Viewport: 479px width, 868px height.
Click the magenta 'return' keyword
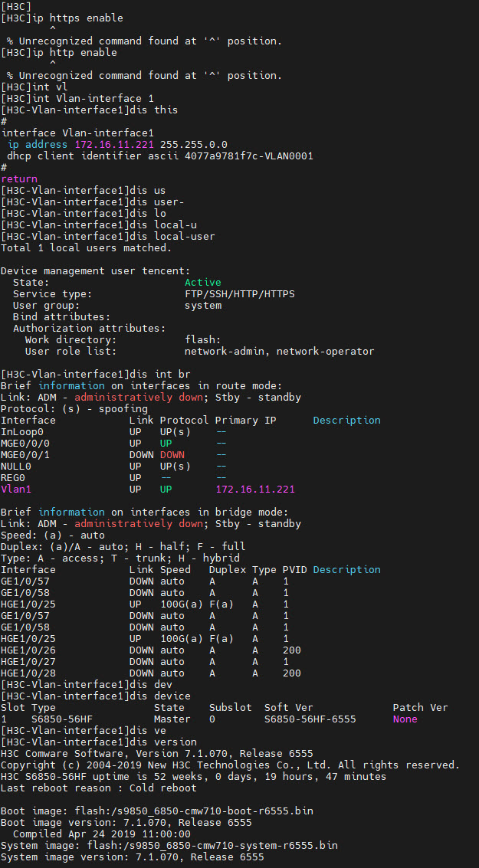click(18, 179)
